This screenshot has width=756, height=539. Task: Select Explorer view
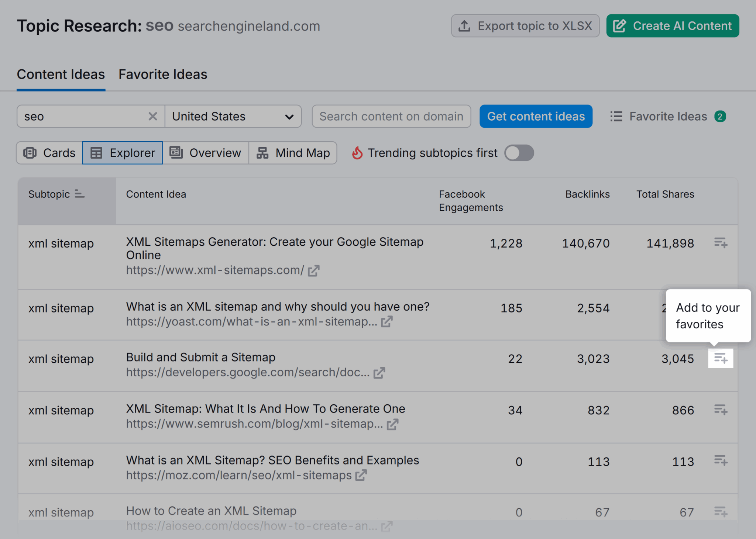point(123,153)
